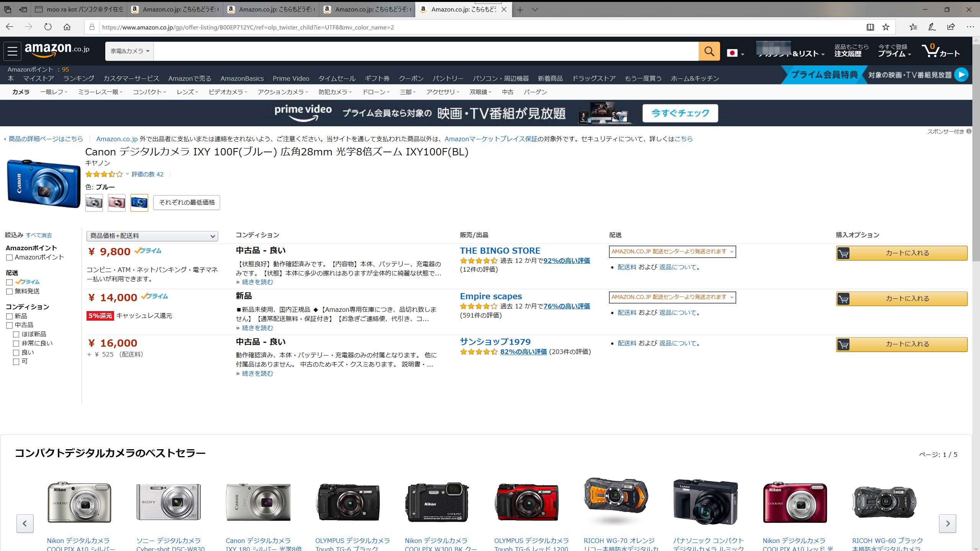The height and width of the screenshot is (551, 980).
Task: Add 16,000 yen サンショップ1979 offer to cart
Action: click(902, 344)
